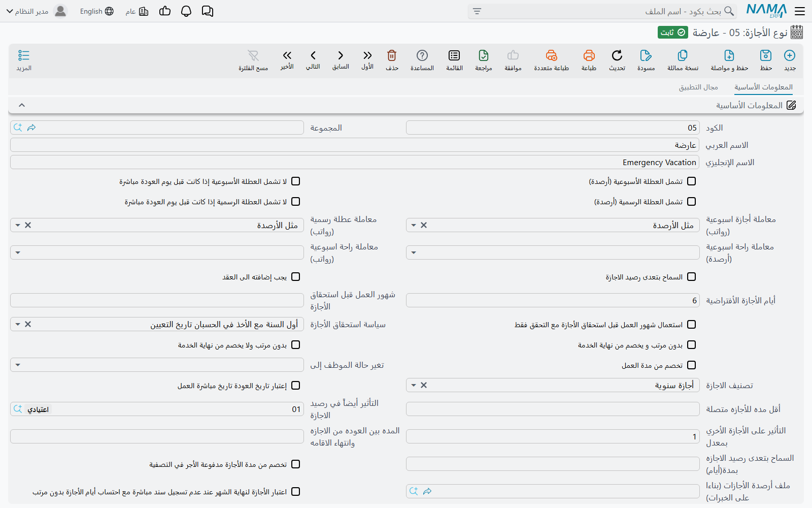
Task: Open 'مدير النظام' user menu
Action: pyautogui.click(x=37, y=11)
